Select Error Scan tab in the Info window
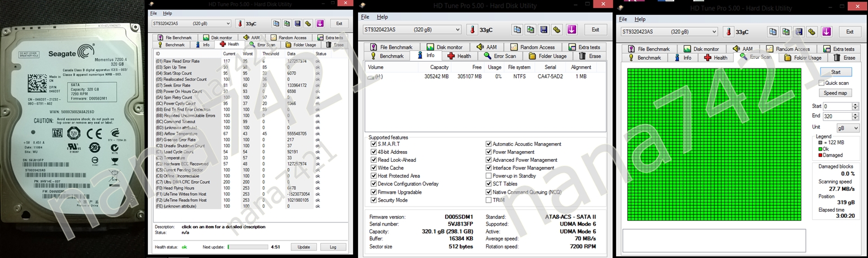This screenshot has height=258, width=868. pos(500,56)
